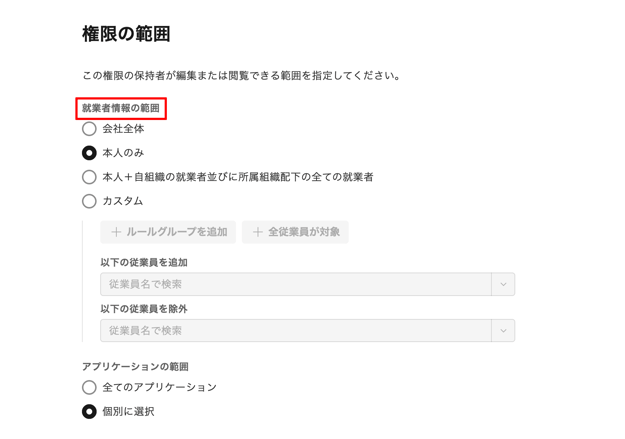Click the アプリケーションの範囲 label
This screenshot has height=439, width=625.
(135, 366)
